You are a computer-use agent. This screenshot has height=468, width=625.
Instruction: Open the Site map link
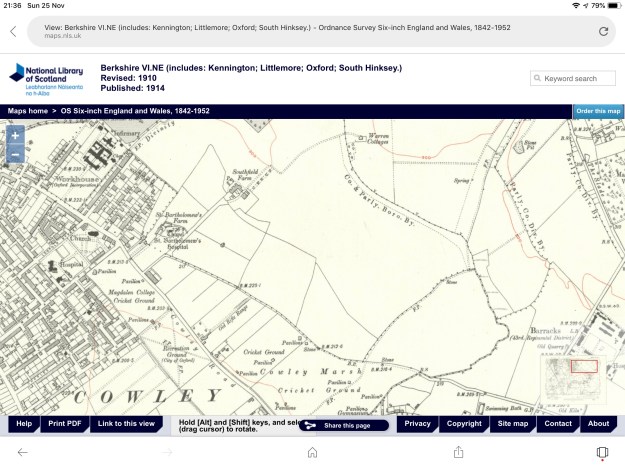click(x=512, y=424)
